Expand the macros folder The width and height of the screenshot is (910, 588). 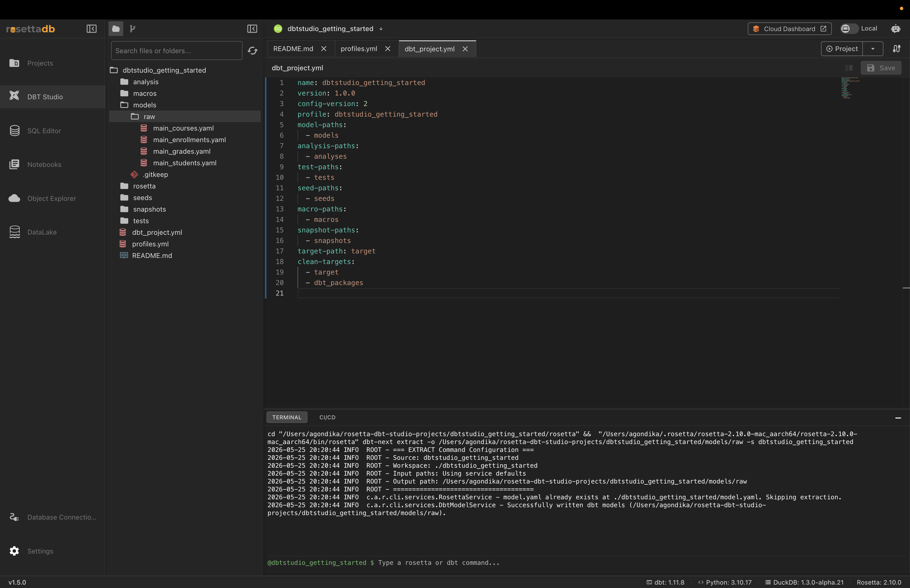pos(185,93)
